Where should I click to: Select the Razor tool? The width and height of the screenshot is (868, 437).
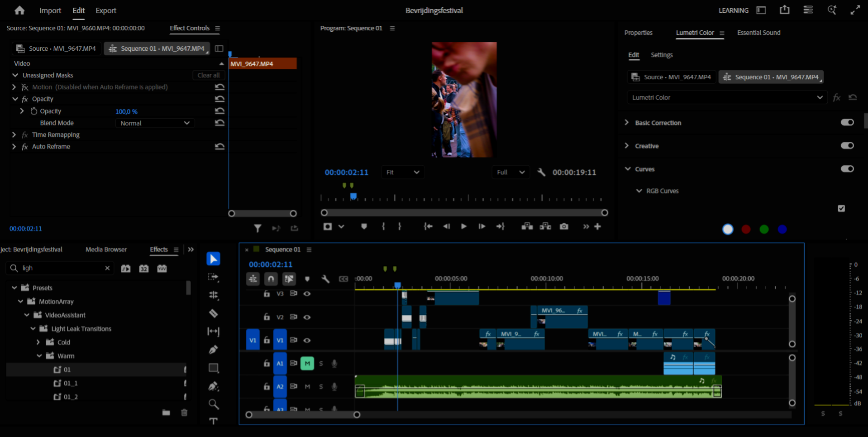coord(213,313)
